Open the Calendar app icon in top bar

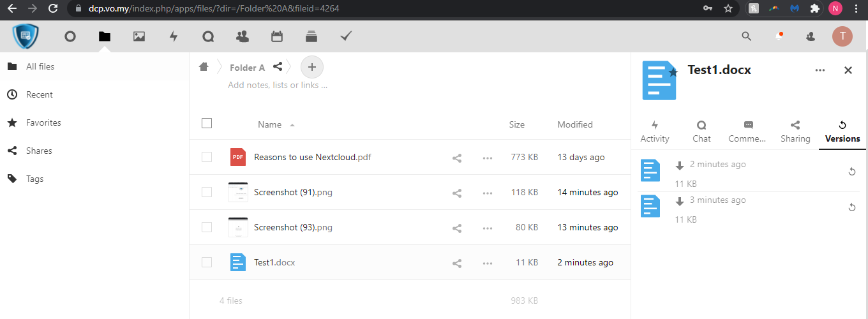tap(277, 36)
